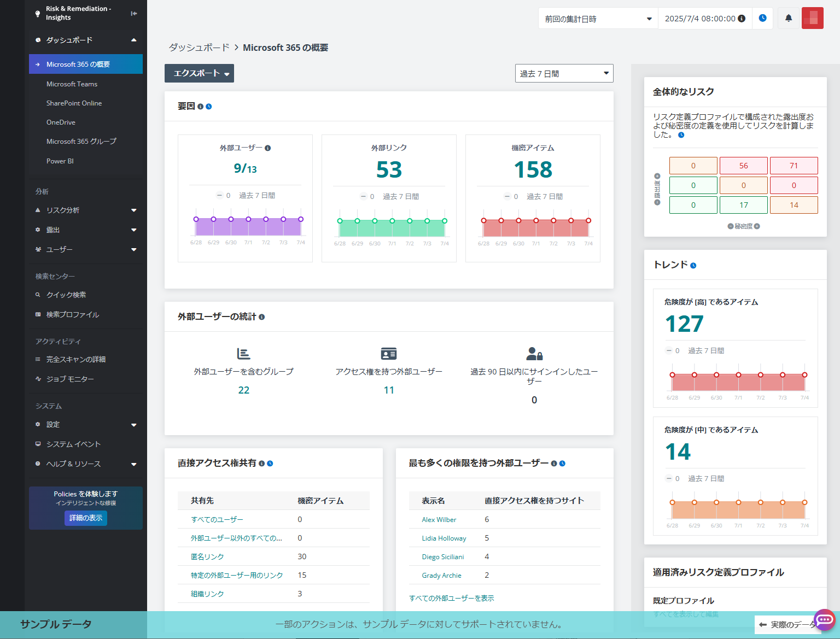The height and width of the screenshot is (639, 840).
Task: Click the 2025/7/4 08:00:00 date field
Action: click(x=705, y=19)
